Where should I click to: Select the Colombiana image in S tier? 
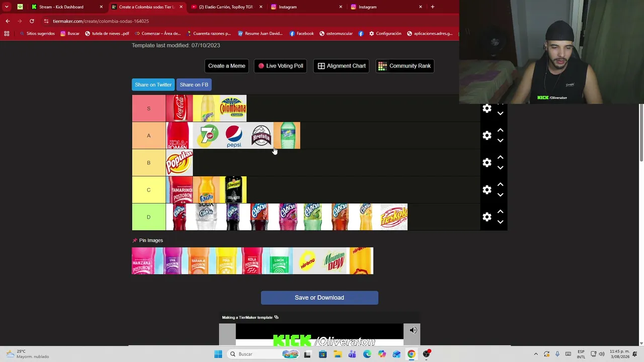pyautogui.click(x=233, y=109)
